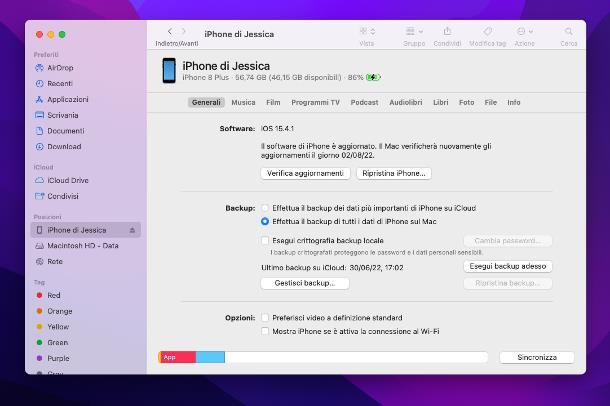The image size is (610, 406).
Task: Switch to the File tab
Action: click(x=491, y=102)
